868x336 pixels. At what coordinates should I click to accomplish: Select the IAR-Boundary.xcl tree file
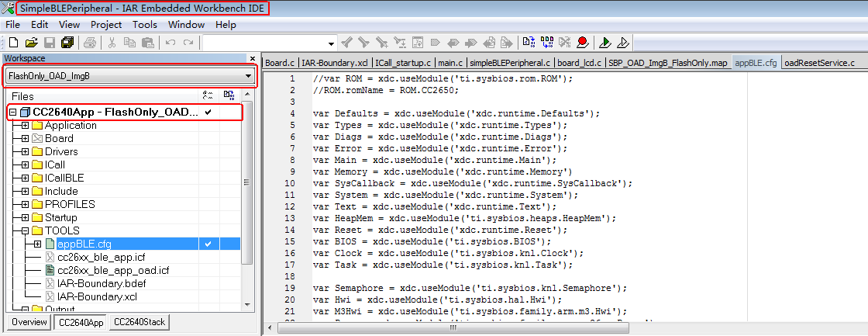(97, 297)
